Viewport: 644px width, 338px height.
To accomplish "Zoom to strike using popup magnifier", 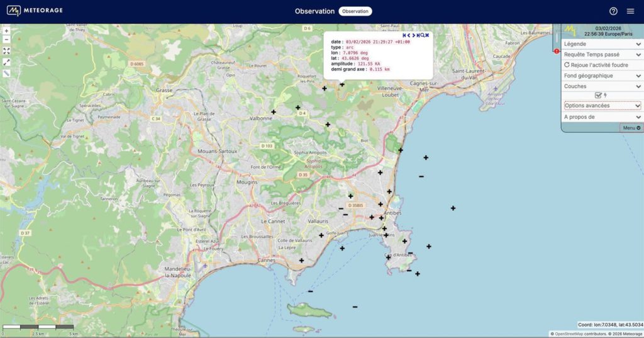I will (x=423, y=35).
